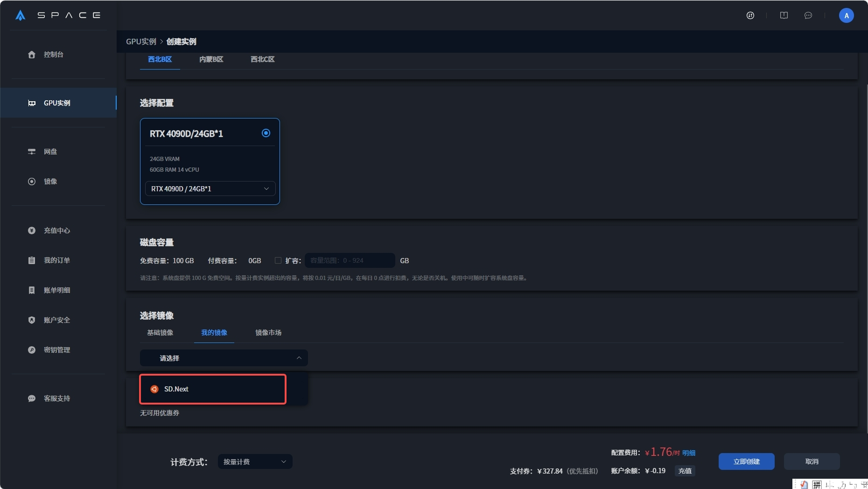The height and width of the screenshot is (489, 868).
Task: Click the top bar power-like circular icon
Action: 750,15
